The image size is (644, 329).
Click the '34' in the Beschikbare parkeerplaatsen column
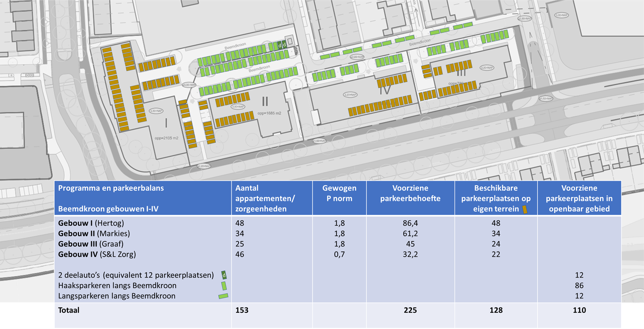(x=496, y=234)
